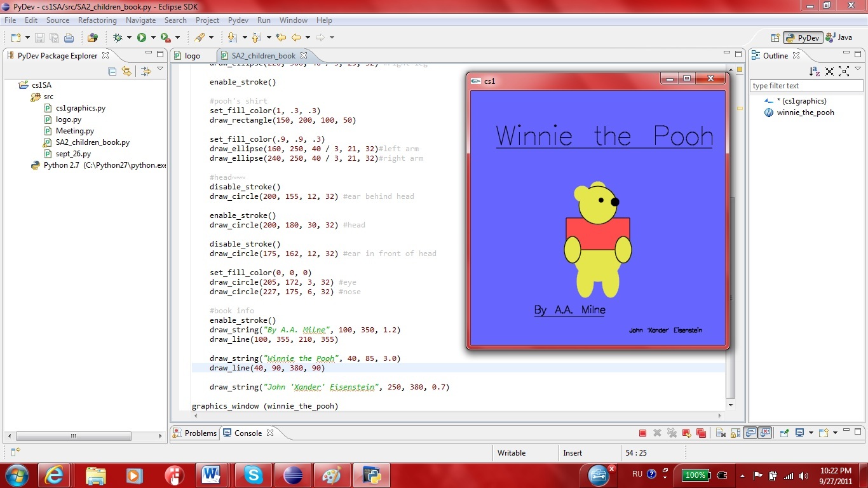
Task: Toggle Show Console When Standard Error Changes
Action: pos(765,433)
